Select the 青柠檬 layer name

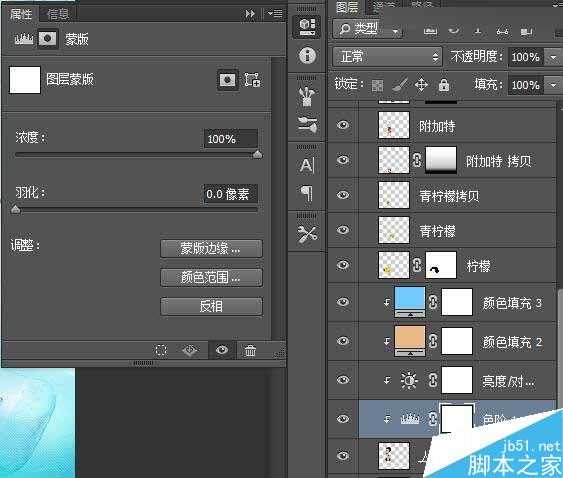point(437,231)
